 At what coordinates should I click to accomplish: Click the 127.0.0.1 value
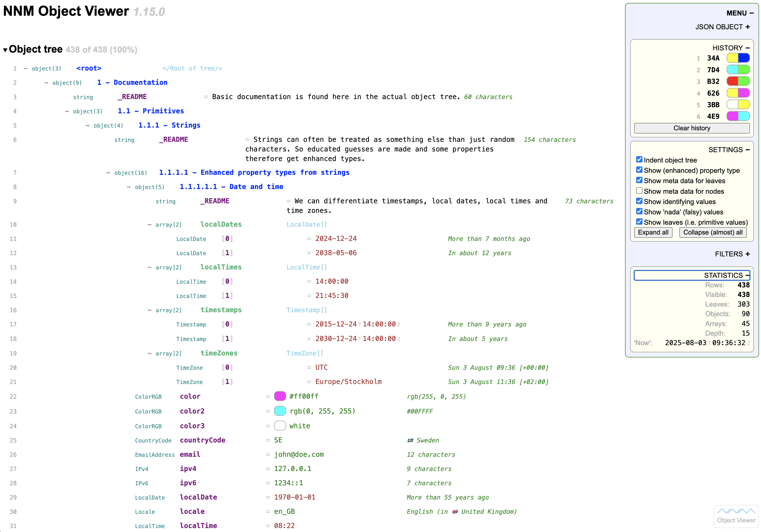click(x=293, y=469)
